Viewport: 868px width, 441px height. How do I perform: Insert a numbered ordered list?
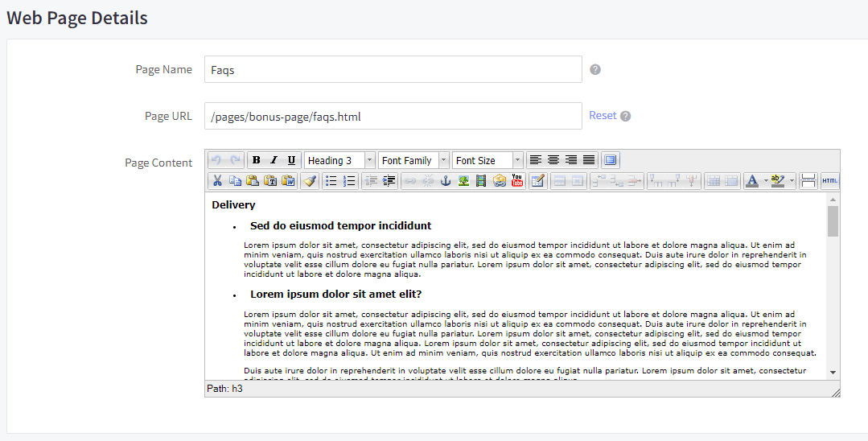tap(349, 181)
